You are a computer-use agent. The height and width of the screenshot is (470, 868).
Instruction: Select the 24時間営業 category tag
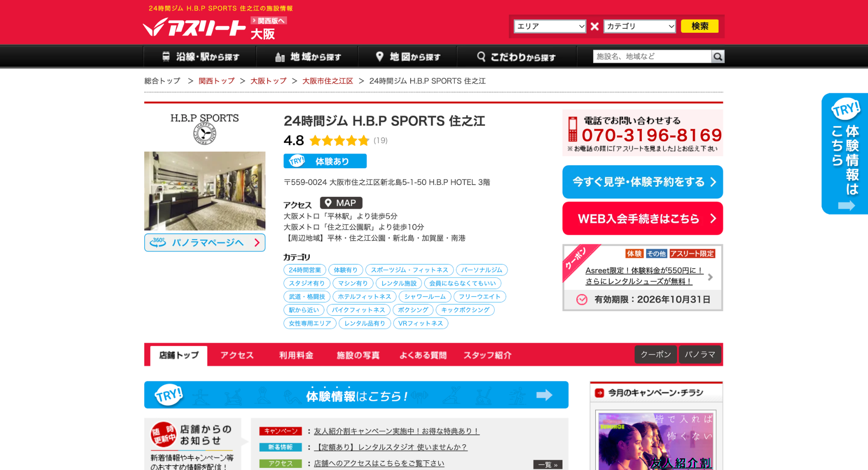pos(305,270)
